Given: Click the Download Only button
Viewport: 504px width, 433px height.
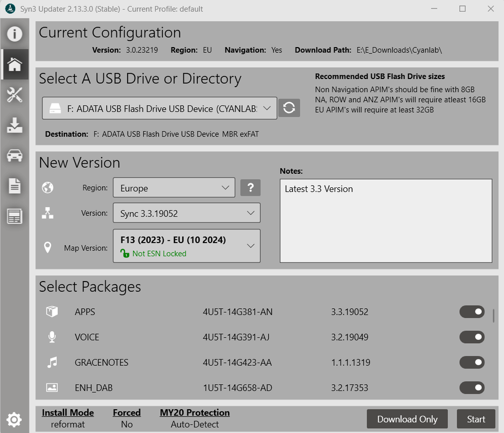Looking at the screenshot, I should click(407, 419).
